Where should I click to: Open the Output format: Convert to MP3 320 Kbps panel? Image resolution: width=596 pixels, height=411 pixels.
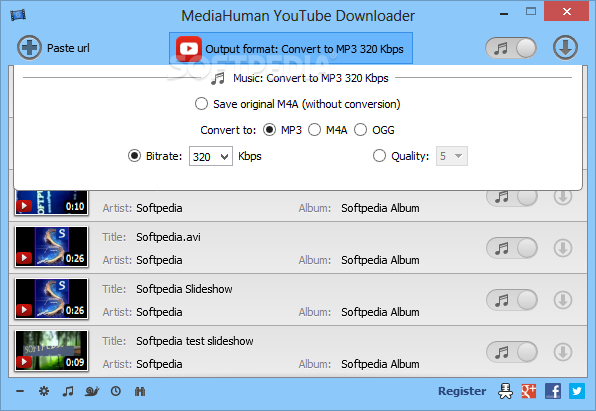pos(291,48)
